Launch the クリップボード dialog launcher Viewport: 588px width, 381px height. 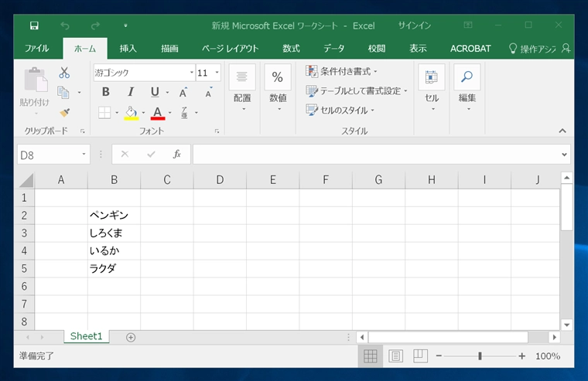[83, 131]
